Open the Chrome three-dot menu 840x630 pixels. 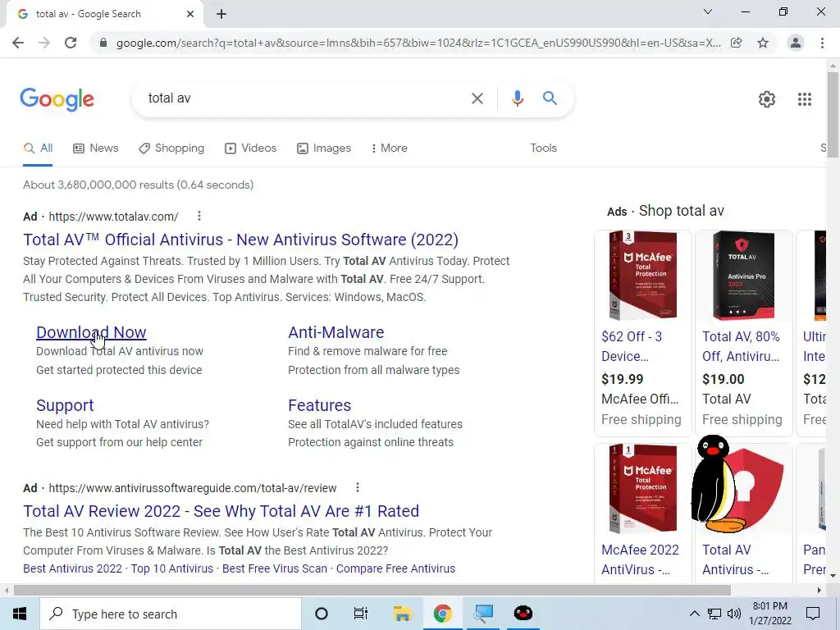click(822, 43)
